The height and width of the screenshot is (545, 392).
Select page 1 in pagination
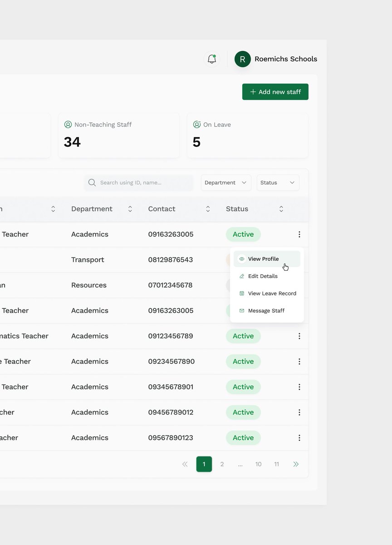pos(204,464)
